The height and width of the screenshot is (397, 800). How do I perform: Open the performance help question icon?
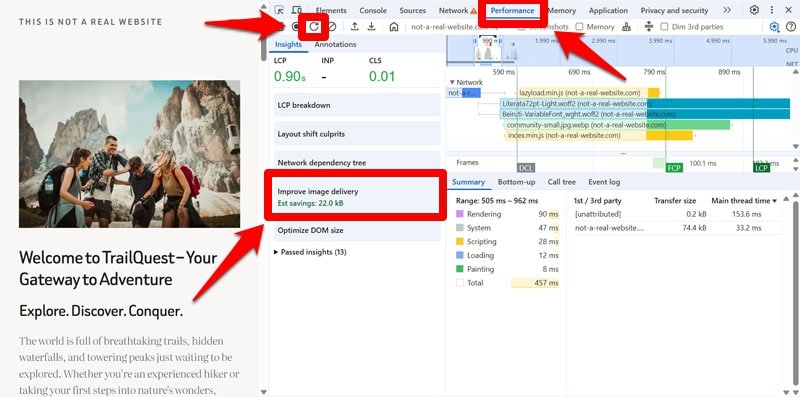coord(791,27)
